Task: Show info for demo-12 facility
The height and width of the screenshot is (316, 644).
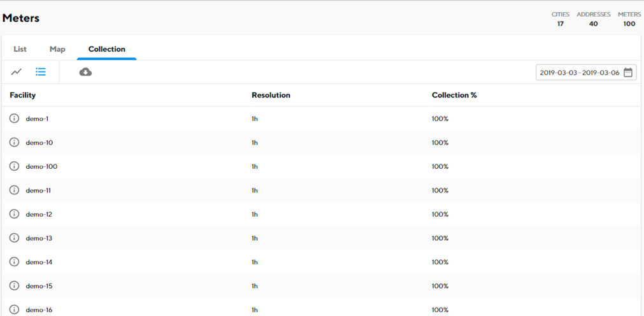Action: point(15,213)
